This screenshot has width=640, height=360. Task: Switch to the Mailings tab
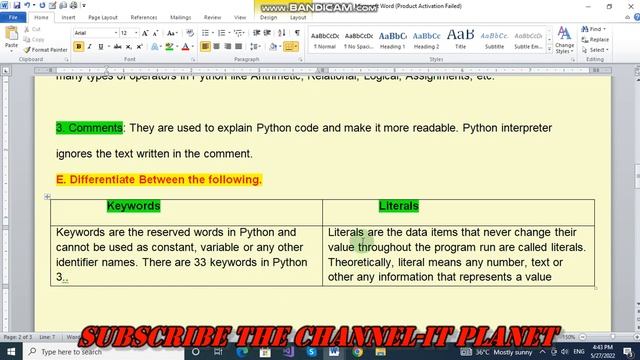(180, 18)
